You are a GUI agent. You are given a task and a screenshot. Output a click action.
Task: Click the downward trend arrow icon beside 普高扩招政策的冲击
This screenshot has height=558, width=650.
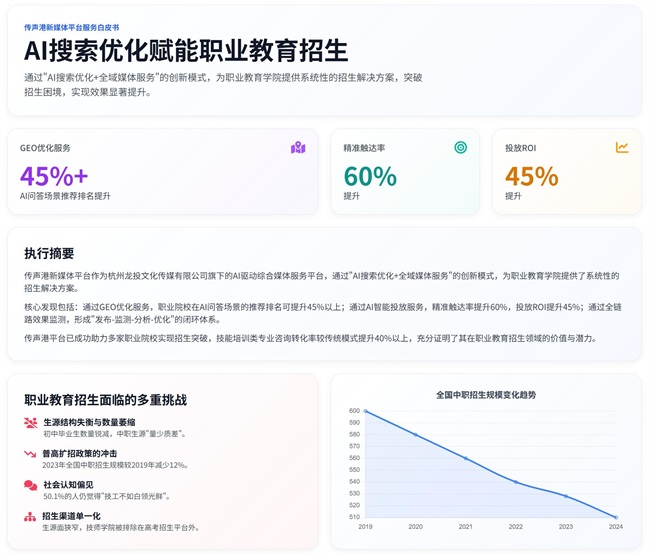pyautogui.click(x=31, y=454)
